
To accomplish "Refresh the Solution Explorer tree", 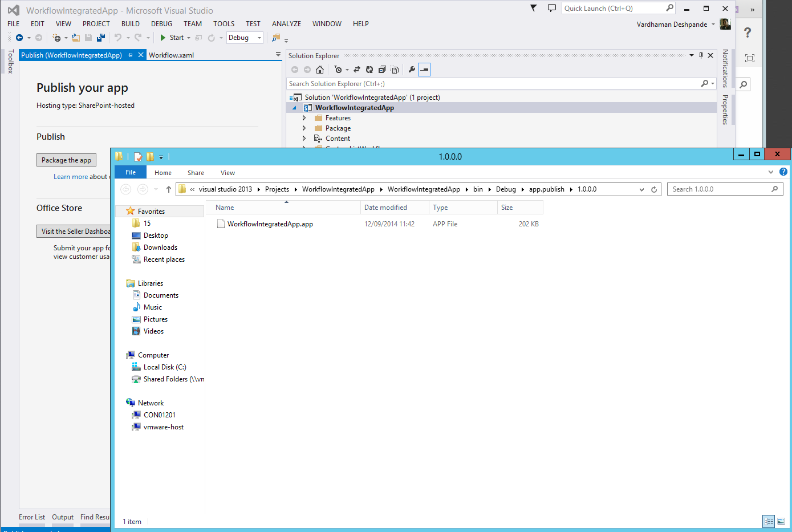I will 369,70.
